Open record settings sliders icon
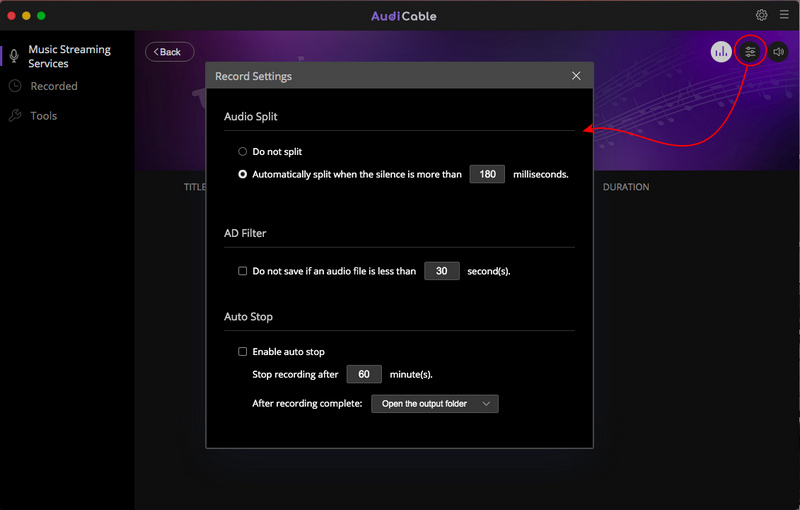The image size is (800, 510). 750,52
